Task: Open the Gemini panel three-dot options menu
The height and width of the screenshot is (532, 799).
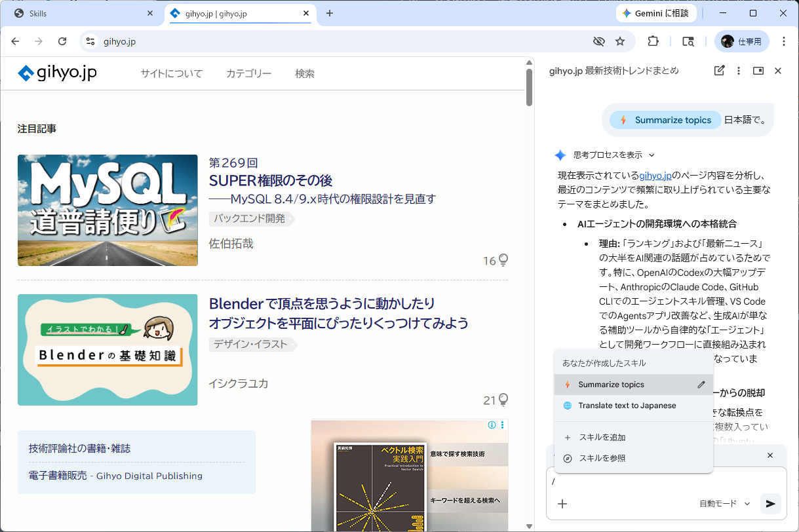Action: click(739, 71)
